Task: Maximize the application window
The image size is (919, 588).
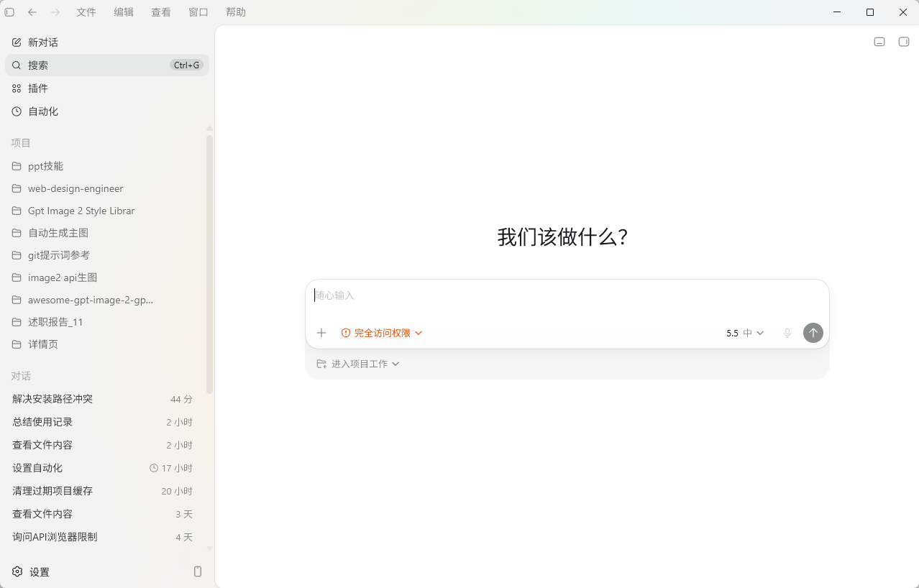Action: (x=870, y=12)
